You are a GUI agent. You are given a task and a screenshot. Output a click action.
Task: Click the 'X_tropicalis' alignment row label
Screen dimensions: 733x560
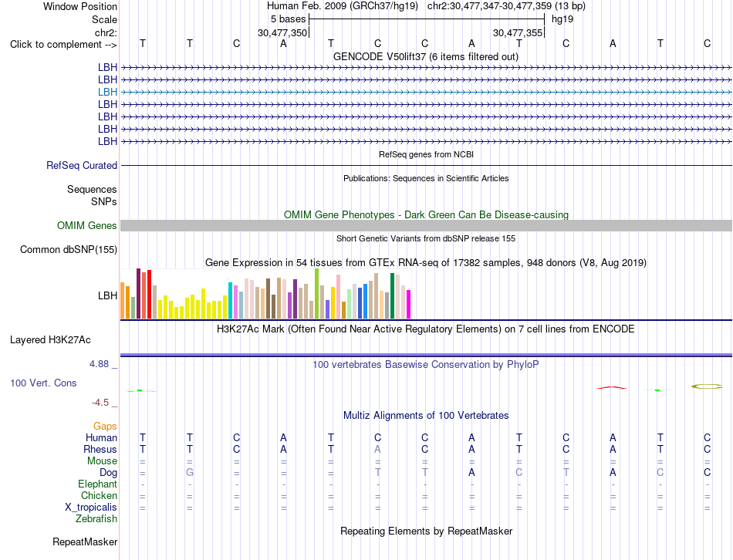tap(91, 508)
